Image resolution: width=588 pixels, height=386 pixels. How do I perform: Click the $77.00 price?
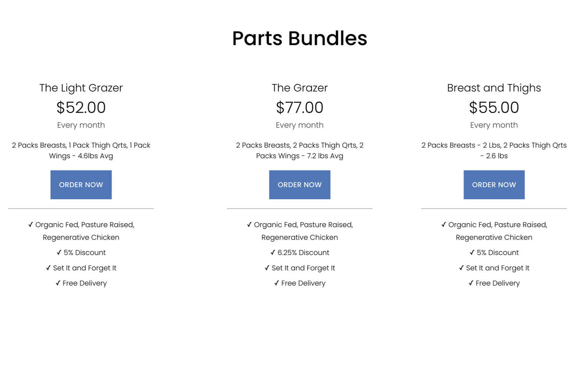(300, 108)
